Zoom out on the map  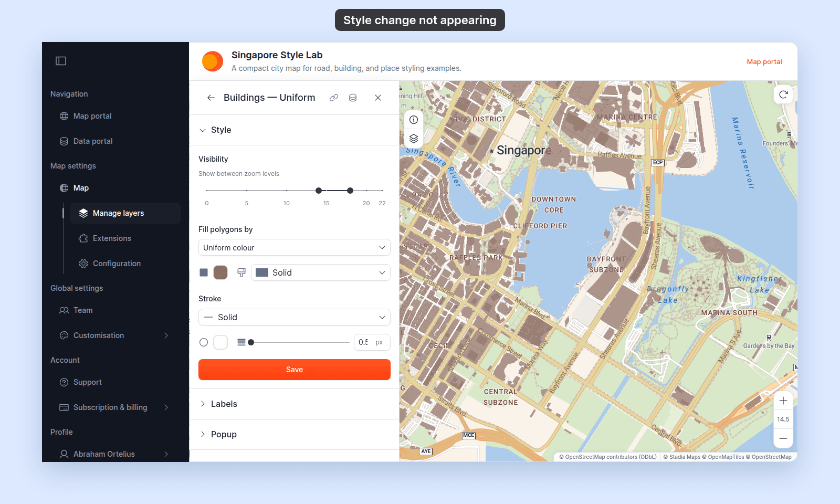[783, 438]
